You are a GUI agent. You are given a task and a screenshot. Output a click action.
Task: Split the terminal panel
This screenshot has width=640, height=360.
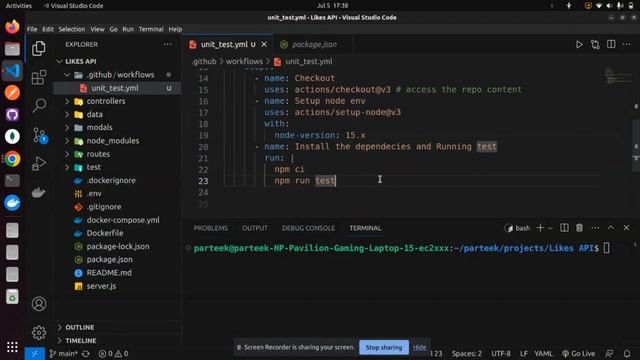[564, 228]
